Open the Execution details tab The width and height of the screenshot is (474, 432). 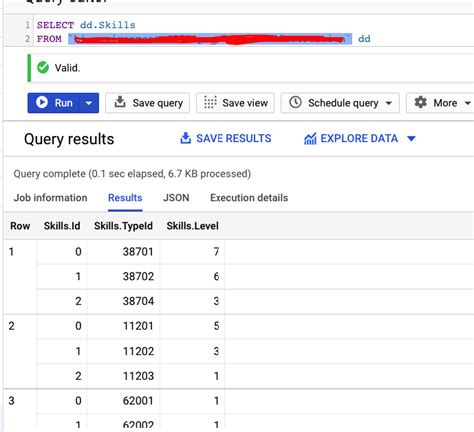click(249, 198)
